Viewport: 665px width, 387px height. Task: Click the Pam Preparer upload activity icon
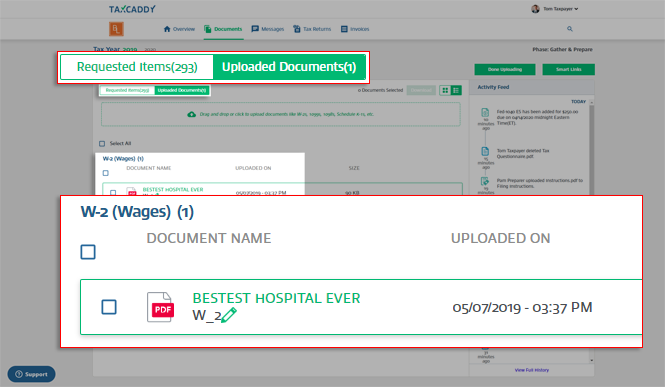485,181
